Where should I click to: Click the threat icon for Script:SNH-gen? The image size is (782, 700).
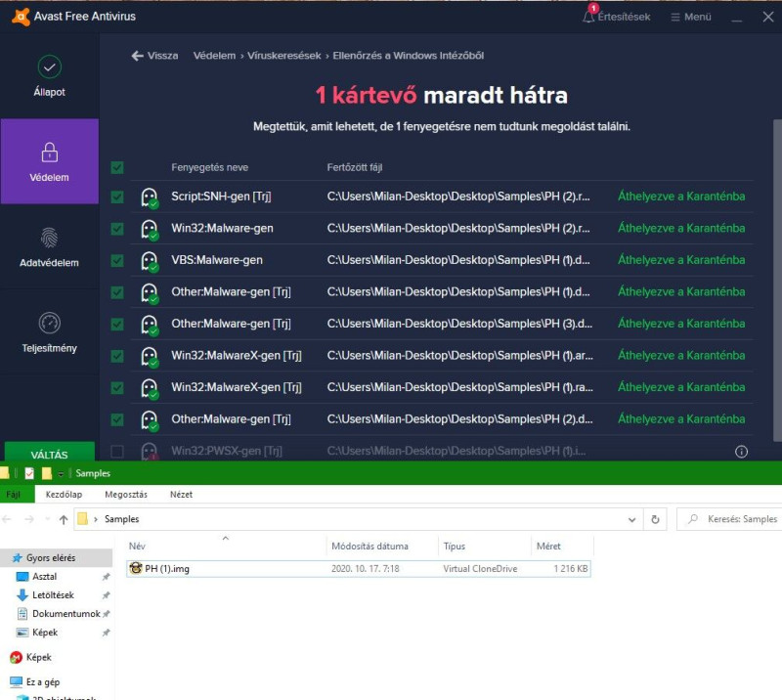click(150, 197)
